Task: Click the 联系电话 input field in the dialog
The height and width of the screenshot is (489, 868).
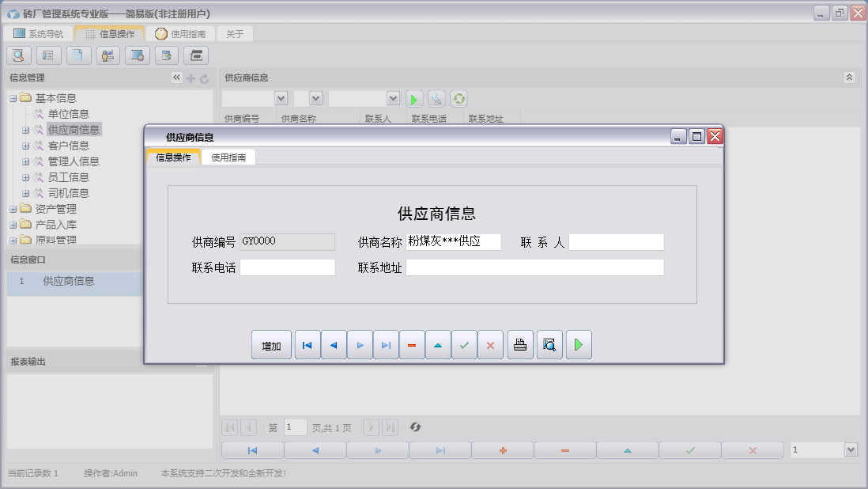Action: 288,267
